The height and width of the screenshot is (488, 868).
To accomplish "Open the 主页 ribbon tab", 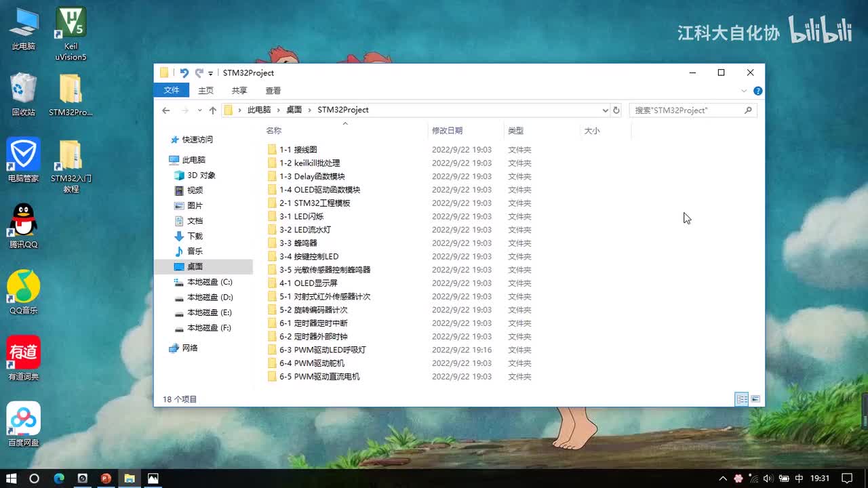I will (x=205, y=90).
